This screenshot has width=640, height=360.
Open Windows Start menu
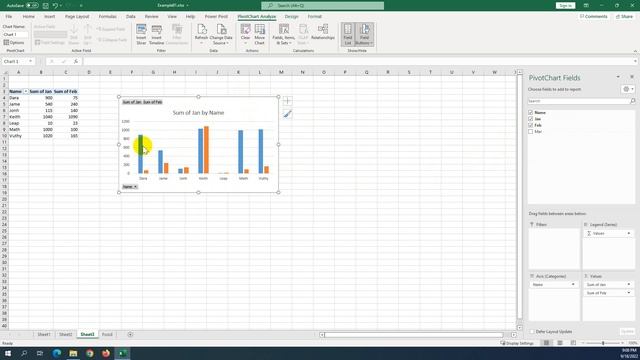(x=8, y=353)
